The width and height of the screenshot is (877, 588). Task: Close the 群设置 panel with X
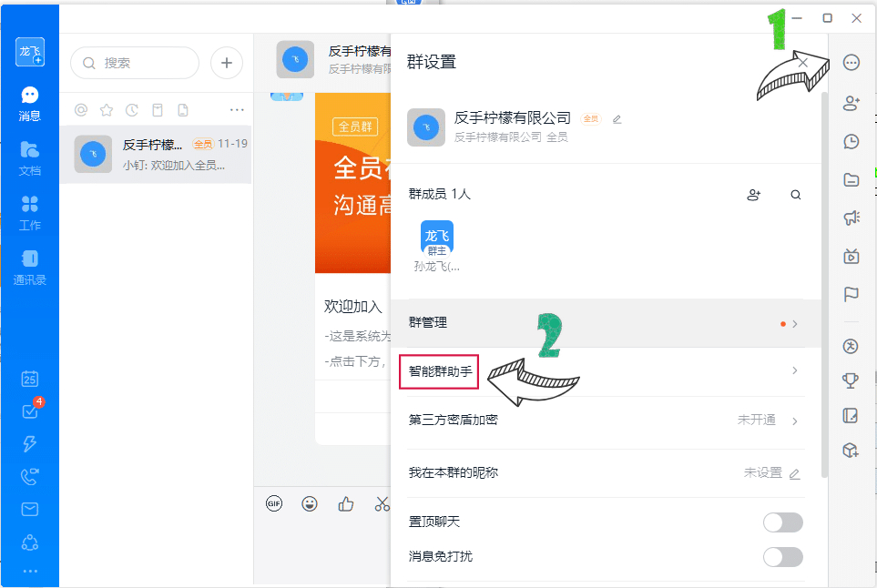click(x=802, y=62)
